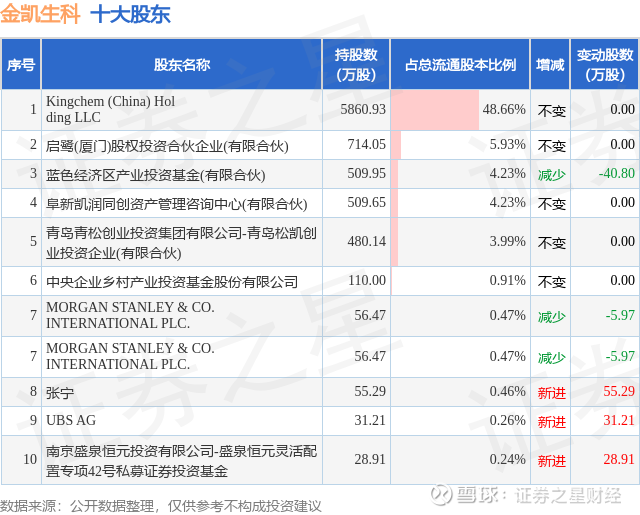Click the 48.66% ratio value
Image resolution: width=640 pixels, height=515 pixels.
click(504, 109)
